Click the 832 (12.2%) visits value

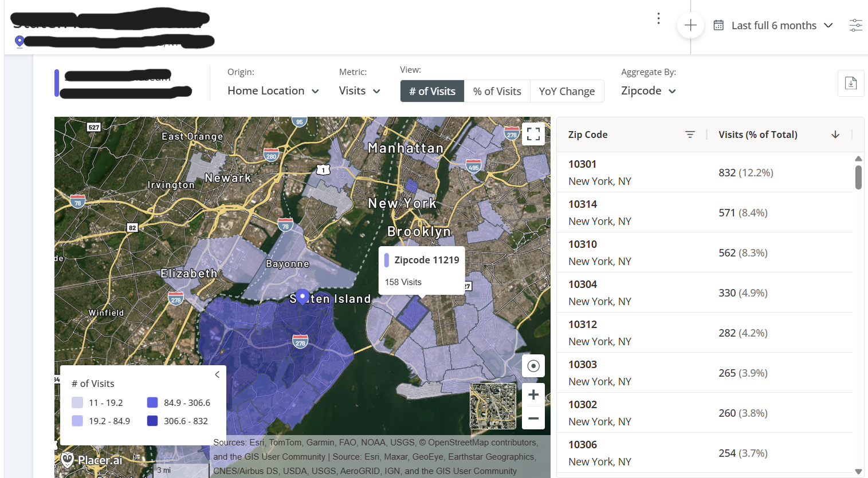click(746, 172)
